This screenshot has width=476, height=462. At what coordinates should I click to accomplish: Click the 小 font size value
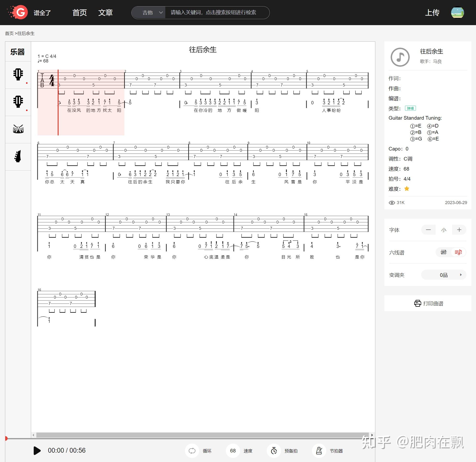(444, 230)
